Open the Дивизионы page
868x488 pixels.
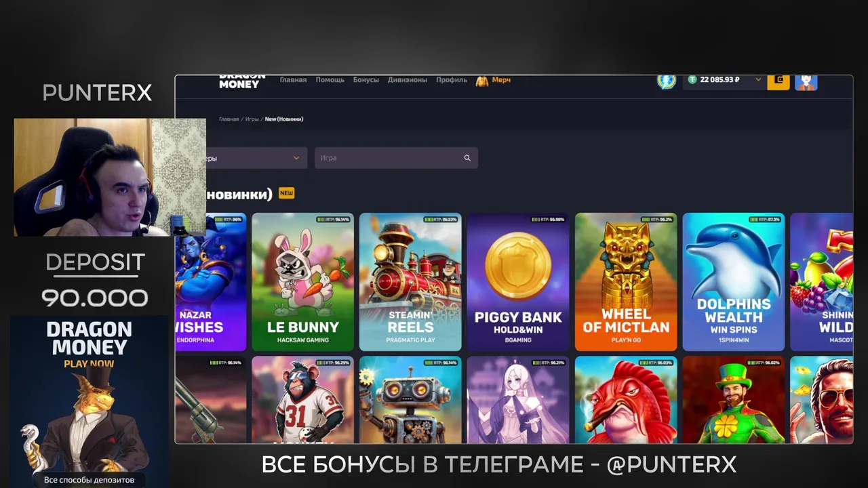(408, 80)
